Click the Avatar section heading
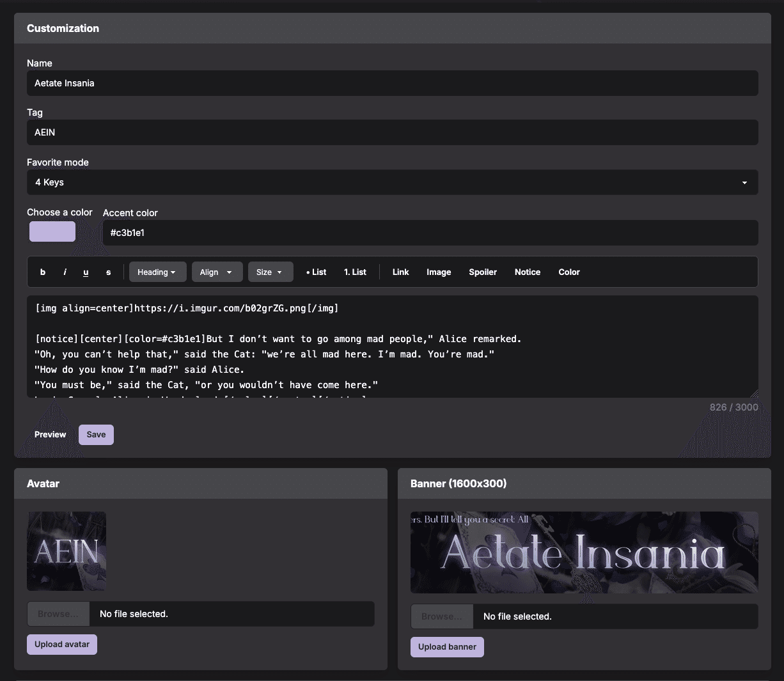This screenshot has width=784, height=681. 43,483
